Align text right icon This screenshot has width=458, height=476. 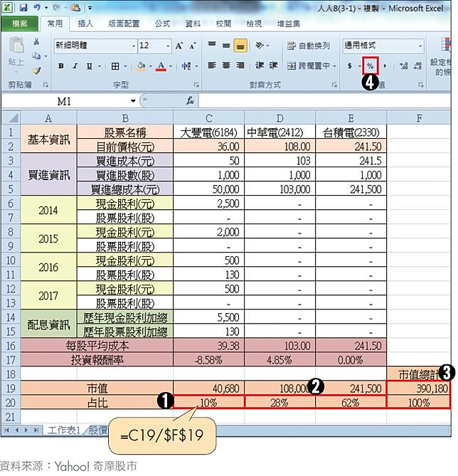click(240, 65)
